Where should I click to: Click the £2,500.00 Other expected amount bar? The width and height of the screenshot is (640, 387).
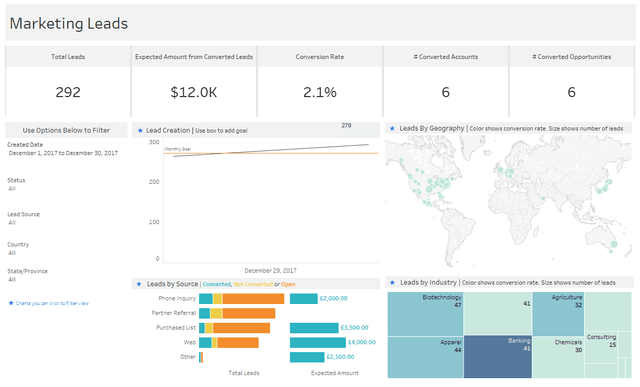[307, 357]
